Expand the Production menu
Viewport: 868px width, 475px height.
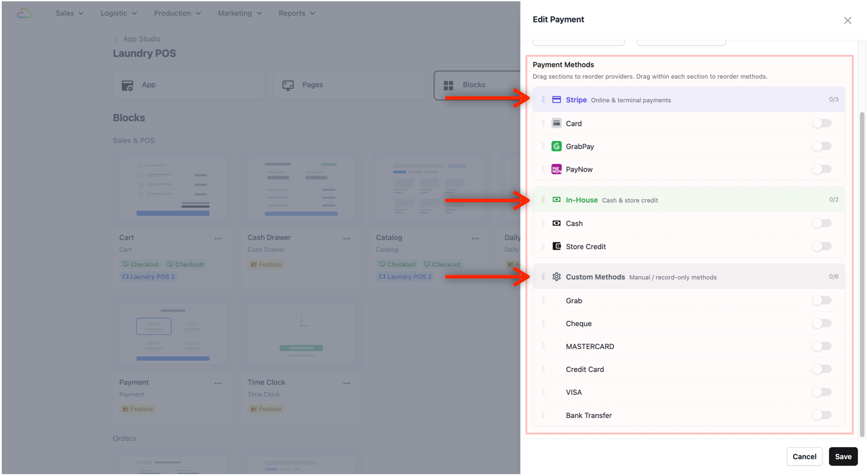[177, 13]
